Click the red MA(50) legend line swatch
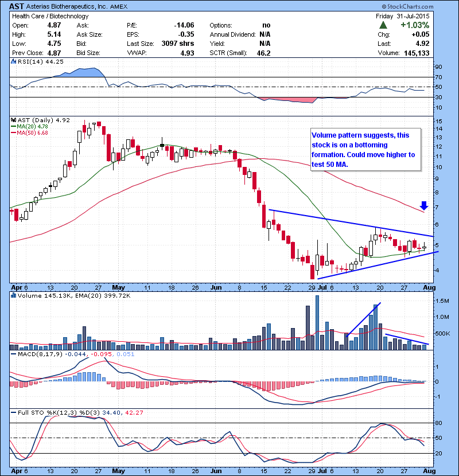The height and width of the screenshot is (476, 459). pyautogui.click(x=13, y=133)
